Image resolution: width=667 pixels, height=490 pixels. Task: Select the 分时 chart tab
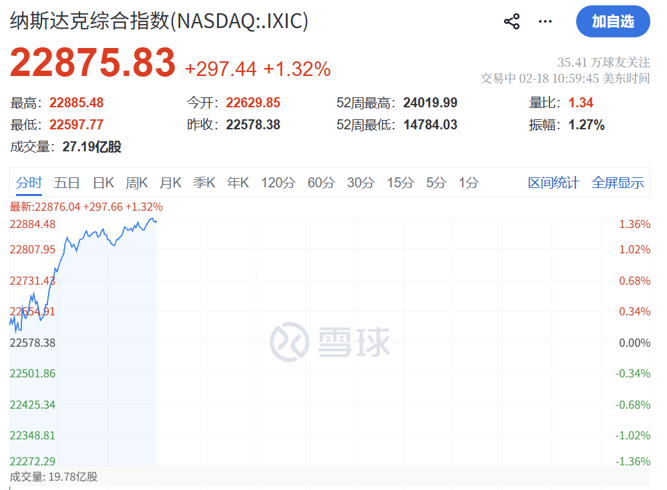point(28,182)
